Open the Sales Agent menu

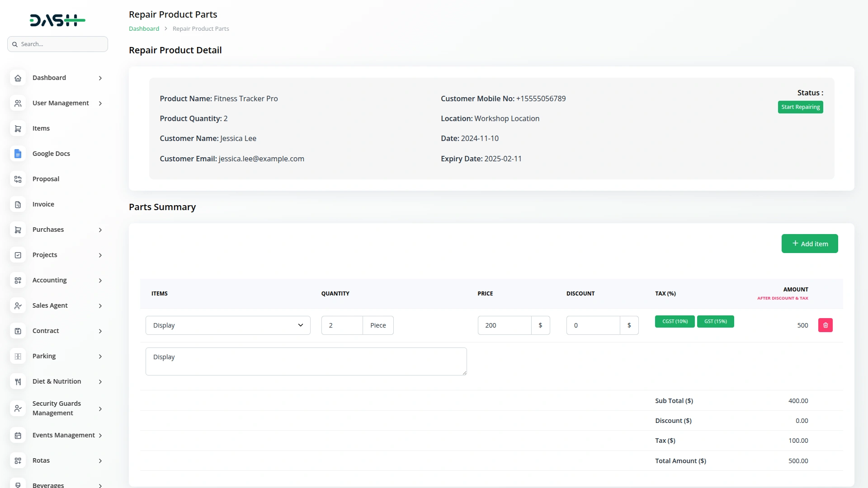(50, 305)
